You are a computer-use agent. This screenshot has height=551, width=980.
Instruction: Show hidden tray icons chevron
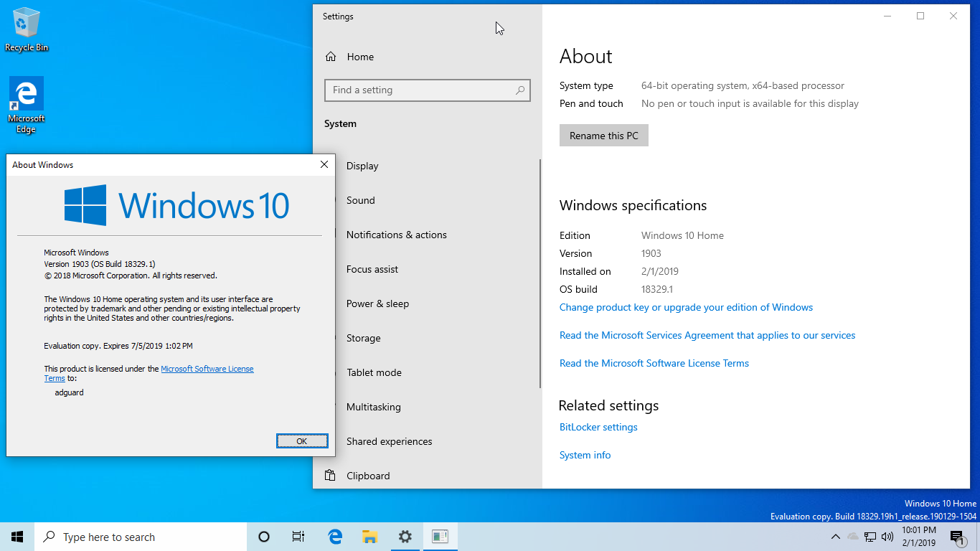coord(835,537)
